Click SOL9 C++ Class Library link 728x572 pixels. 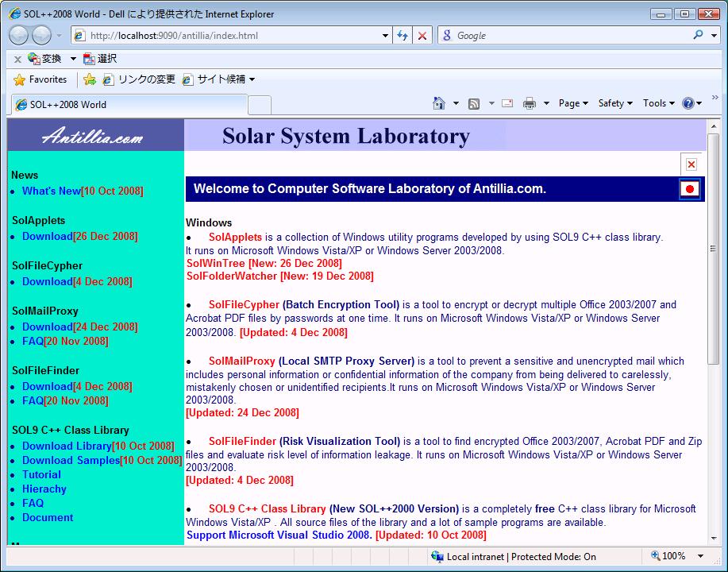[268, 508]
